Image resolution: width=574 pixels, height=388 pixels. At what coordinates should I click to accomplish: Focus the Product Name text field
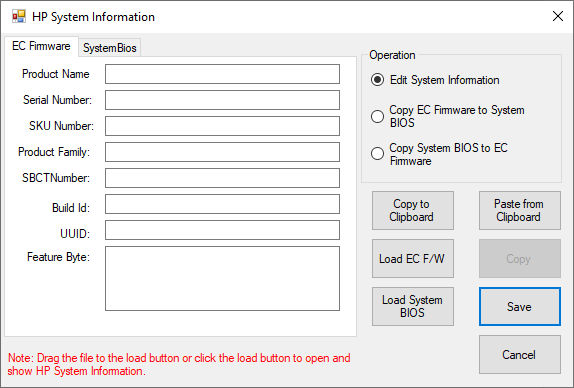[222, 74]
